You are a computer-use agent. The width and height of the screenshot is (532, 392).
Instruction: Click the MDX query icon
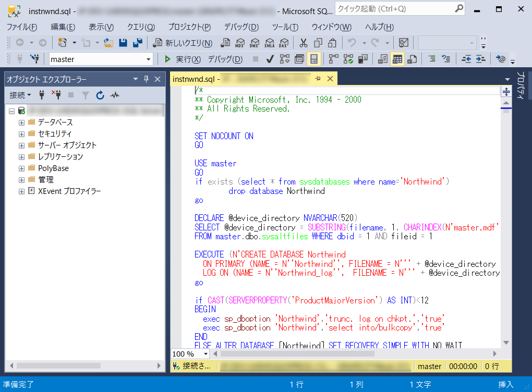pyautogui.click(x=240, y=43)
